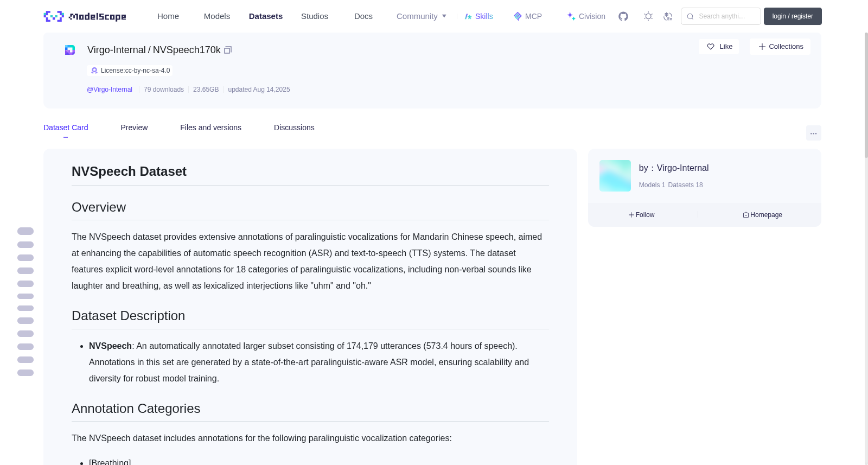The width and height of the screenshot is (868, 465).
Task: Copy the dataset name NVSpeech170k
Action: 228,50
